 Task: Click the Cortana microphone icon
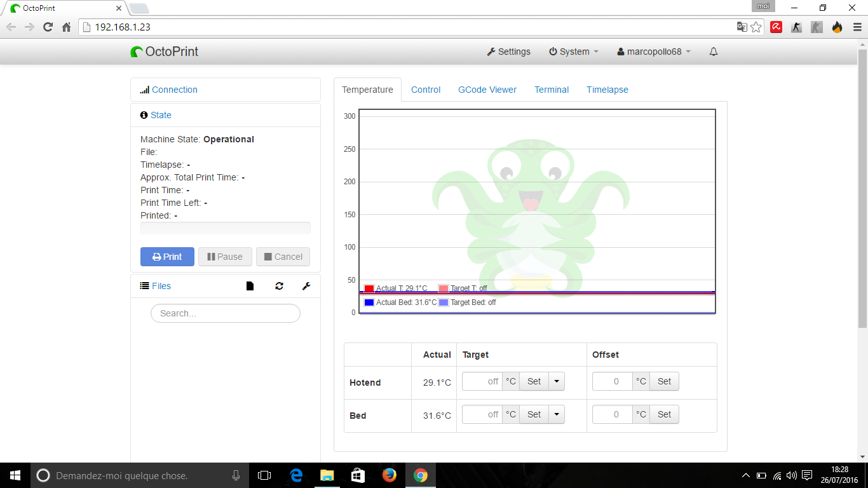pos(236,475)
